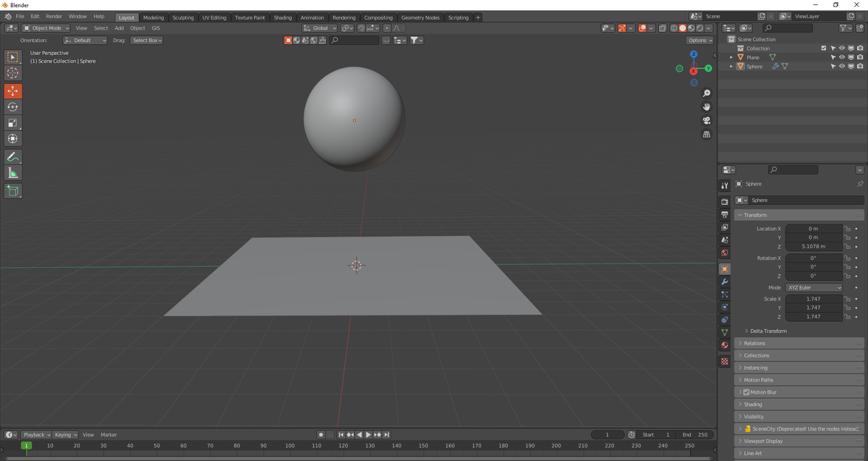Open the Global transform orientation dropdown

(x=319, y=28)
